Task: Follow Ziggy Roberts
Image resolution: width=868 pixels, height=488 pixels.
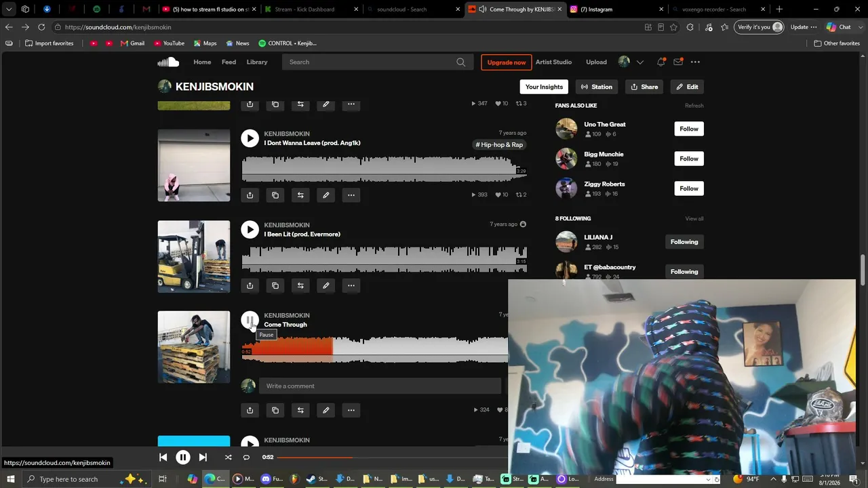Action: pyautogui.click(x=689, y=188)
